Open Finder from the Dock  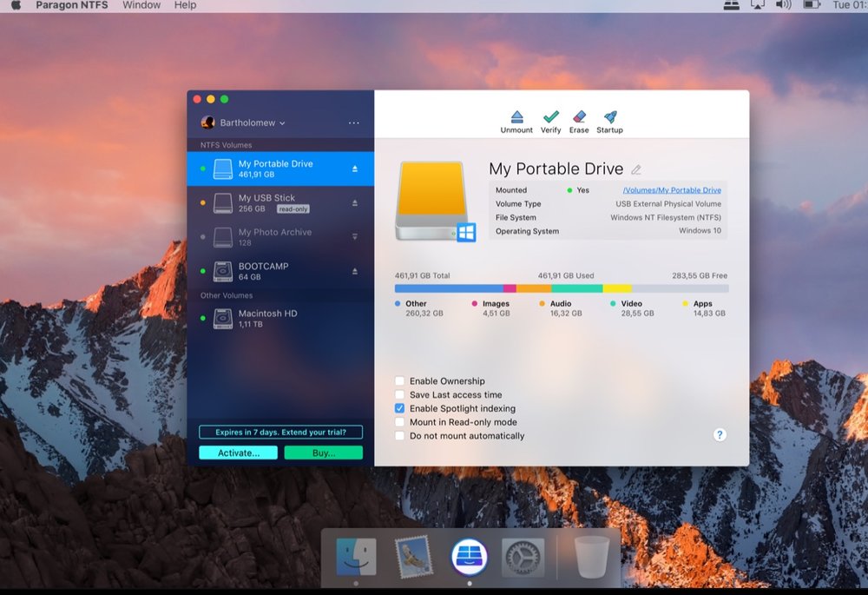[356, 557]
